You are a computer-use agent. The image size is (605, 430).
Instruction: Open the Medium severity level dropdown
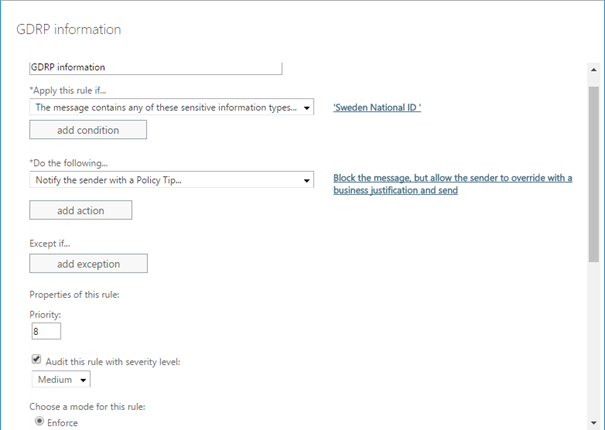point(61,379)
